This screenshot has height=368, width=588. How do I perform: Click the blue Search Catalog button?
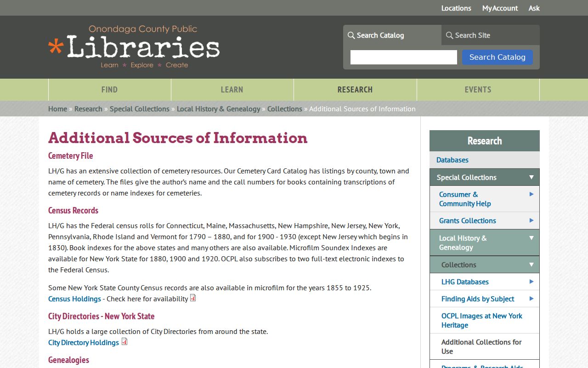(498, 57)
